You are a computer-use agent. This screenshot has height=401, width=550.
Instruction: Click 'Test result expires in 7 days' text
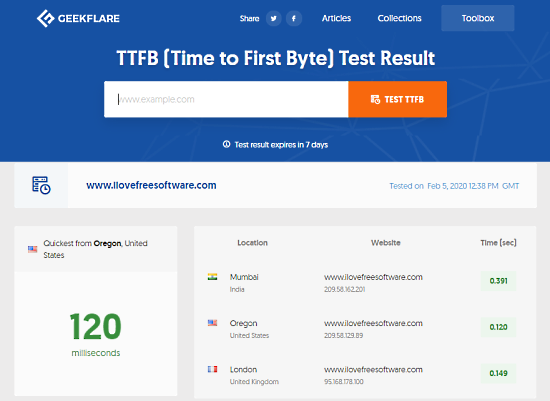pos(281,145)
